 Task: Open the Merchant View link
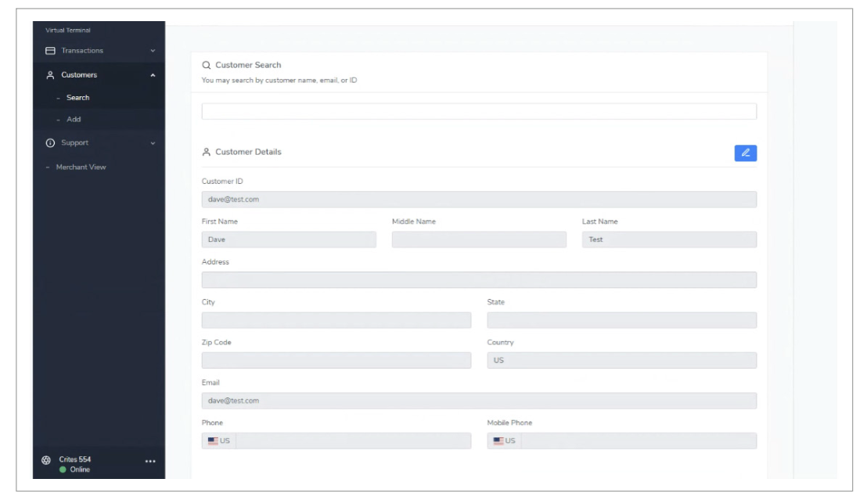pos(81,167)
